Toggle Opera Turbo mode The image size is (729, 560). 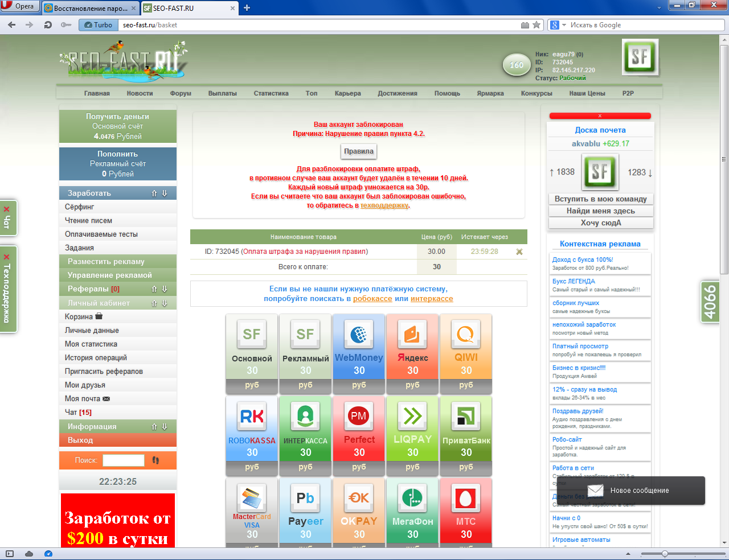[97, 24]
